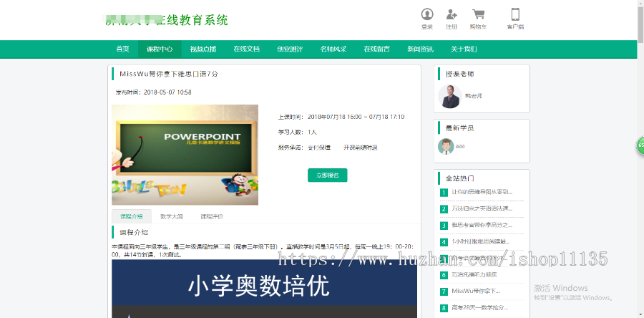The image size is (644, 318).
Task: Click the teacher's avatar photo
Action: tap(450, 96)
